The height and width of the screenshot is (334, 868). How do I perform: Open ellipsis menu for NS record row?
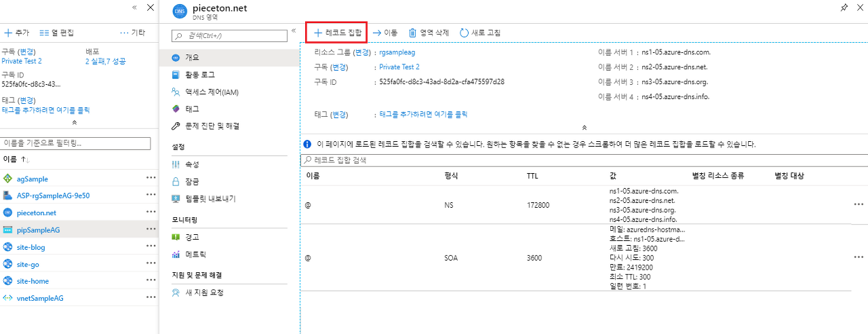click(859, 204)
